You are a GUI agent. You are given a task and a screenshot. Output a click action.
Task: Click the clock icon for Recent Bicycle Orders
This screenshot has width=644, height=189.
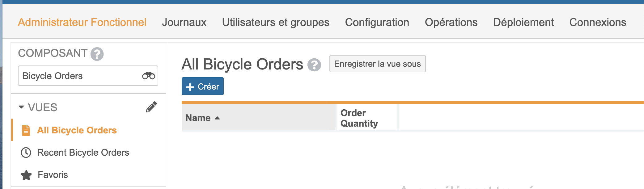26,153
